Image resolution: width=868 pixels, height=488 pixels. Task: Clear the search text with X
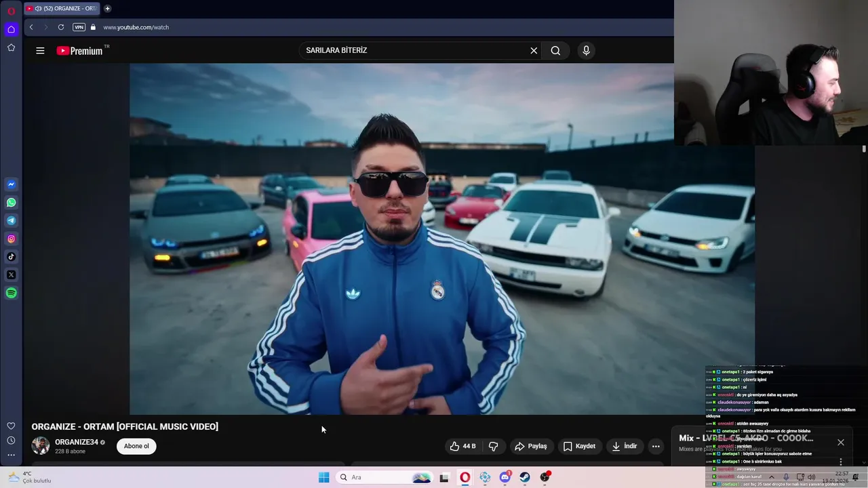click(534, 50)
